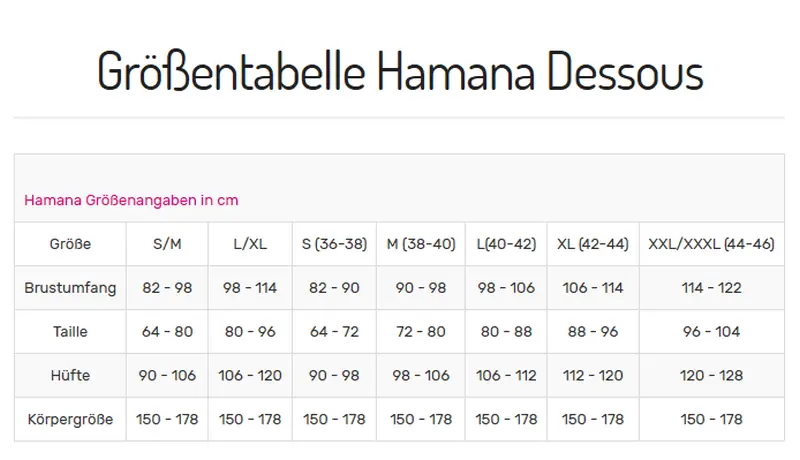Select the M (38-40) column header
This screenshot has width=800, height=460.
421,244
